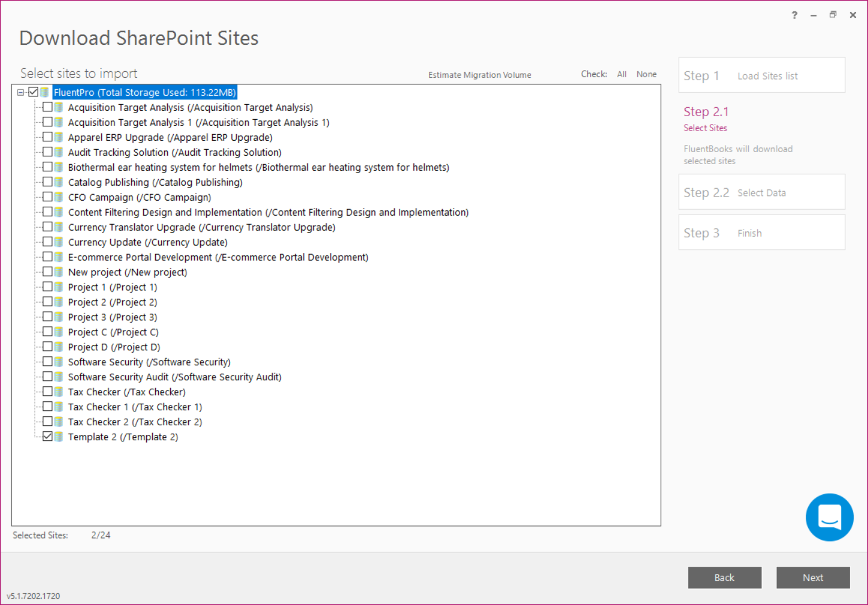The image size is (868, 605).
Task: Click the Apparel ERP Upgrade site icon
Action: coord(59,137)
